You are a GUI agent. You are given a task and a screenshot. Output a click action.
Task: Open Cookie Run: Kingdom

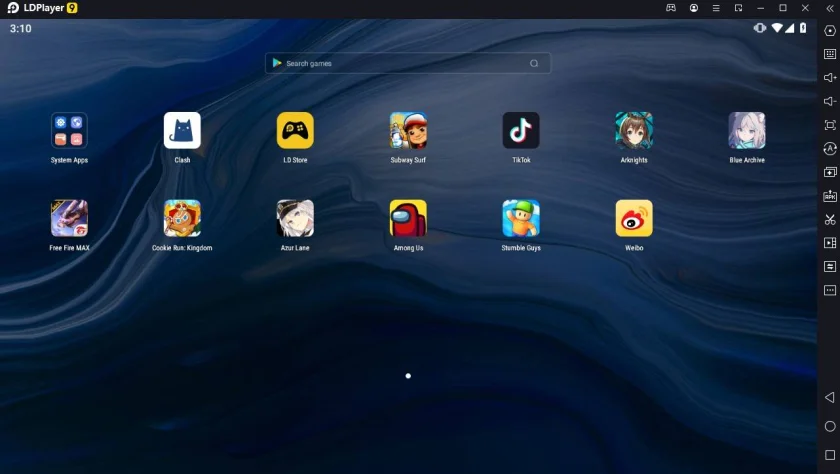pyautogui.click(x=182, y=218)
